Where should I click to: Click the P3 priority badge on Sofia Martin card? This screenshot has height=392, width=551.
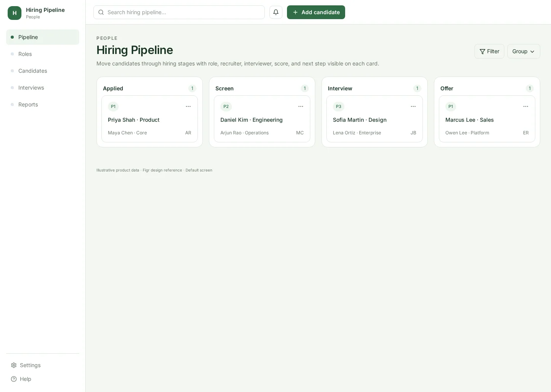click(339, 106)
